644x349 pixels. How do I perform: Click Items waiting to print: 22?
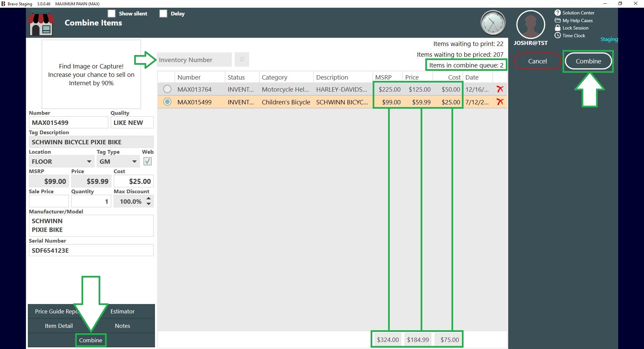[468, 44]
